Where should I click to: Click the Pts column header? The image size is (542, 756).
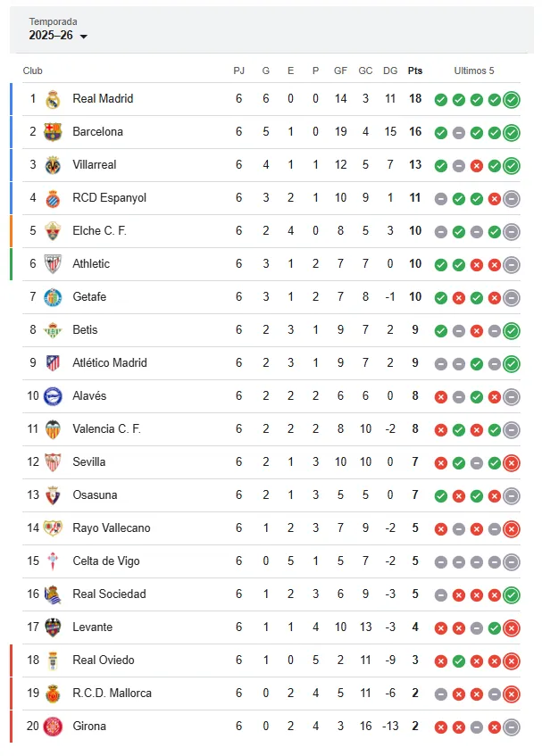click(415, 71)
